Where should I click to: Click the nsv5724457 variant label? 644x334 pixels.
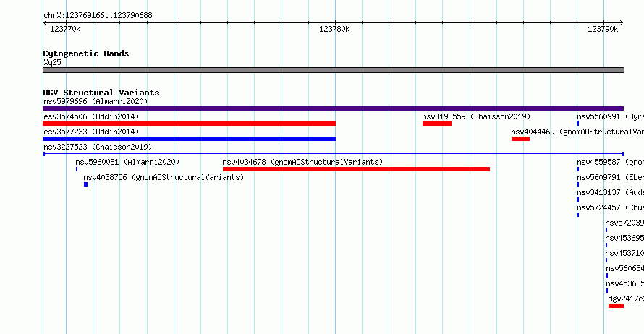(x=610, y=207)
